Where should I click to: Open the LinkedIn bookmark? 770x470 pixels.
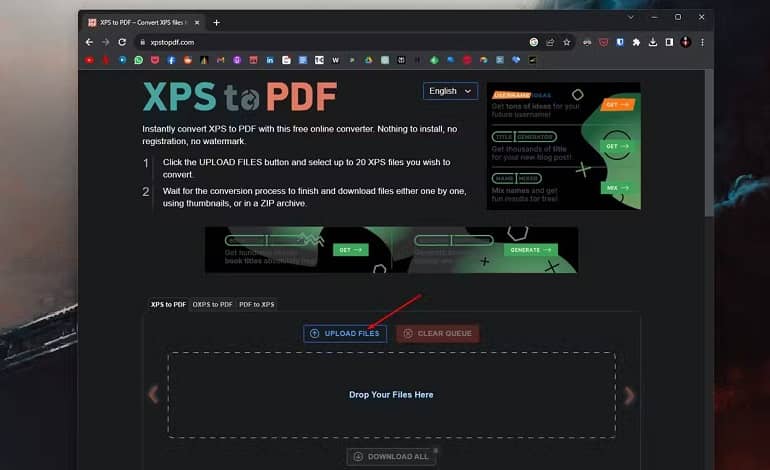(270, 60)
